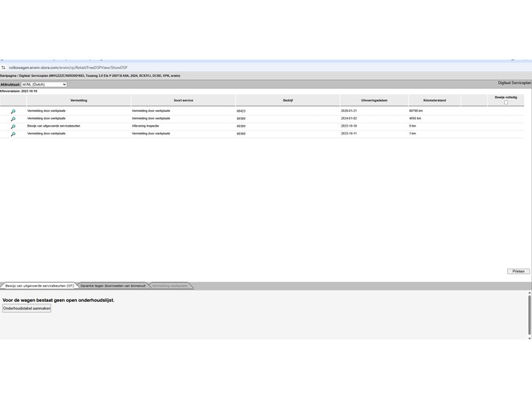532x399 pixels.
Task: Click the Printen button
Action: [x=518, y=271]
